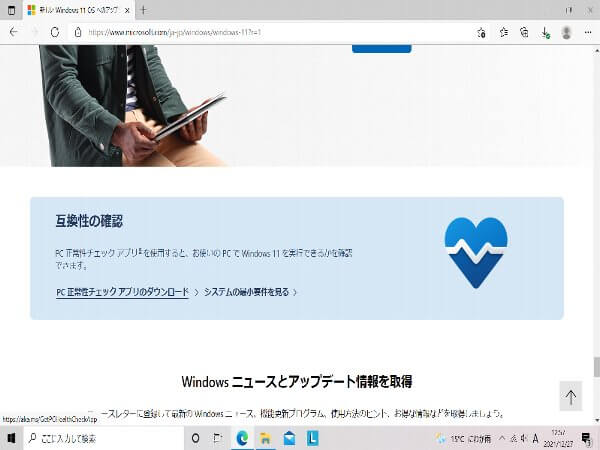Open Cortana circle icon in taskbar
Image resolution: width=600 pixels, height=450 pixels.
click(x=195, y=438)
